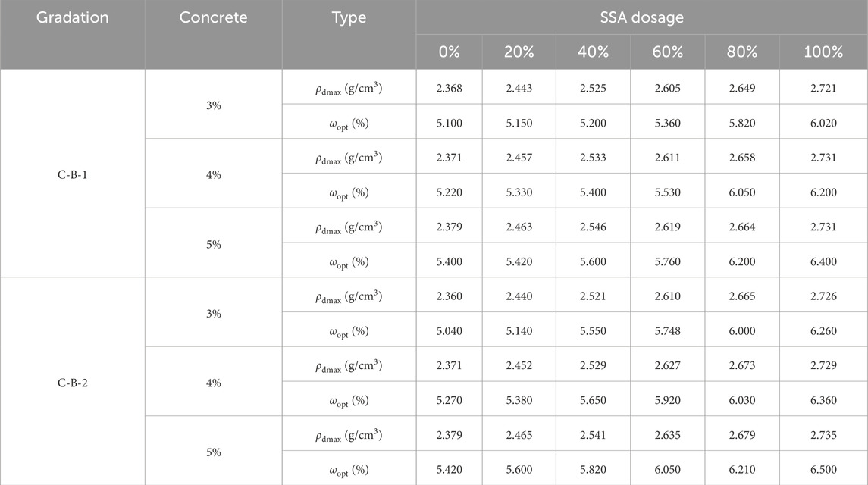Select the 0% dosage column header
This screenshot has width=868, height=485.
[x=449, y=52]
